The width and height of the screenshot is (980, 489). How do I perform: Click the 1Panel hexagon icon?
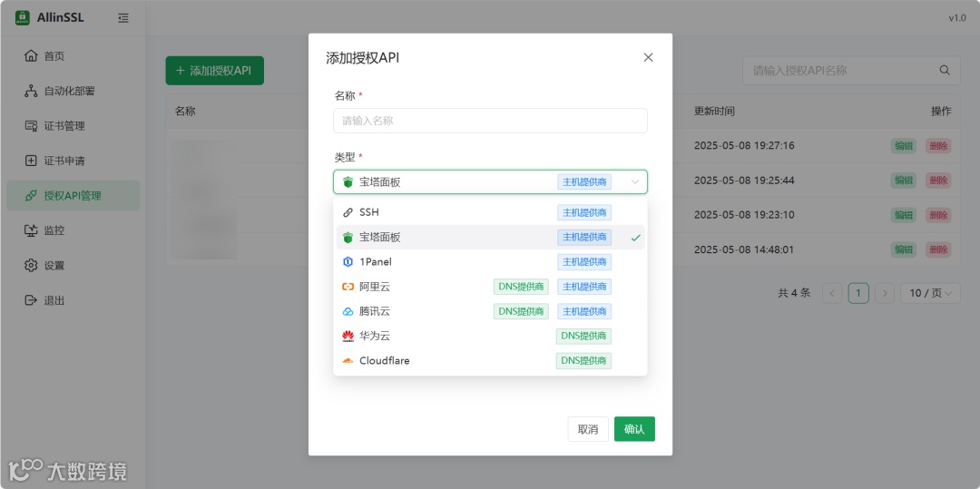348,261
